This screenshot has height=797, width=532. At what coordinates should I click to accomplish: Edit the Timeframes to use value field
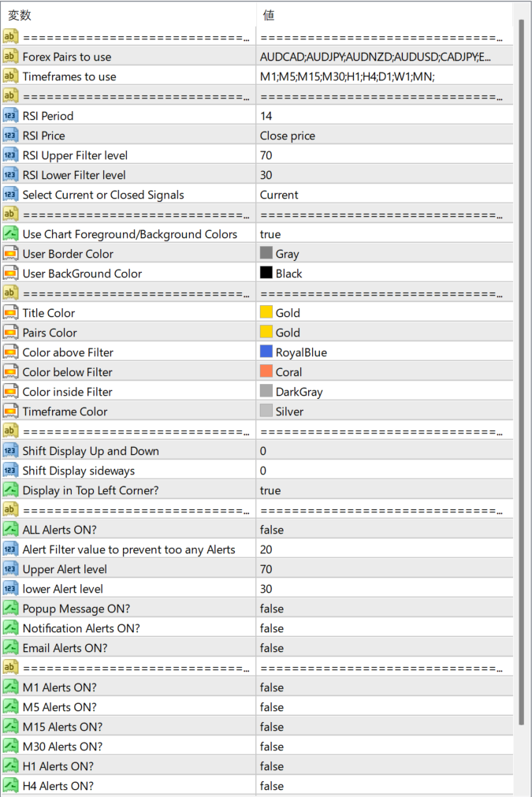click(x=385, y=76)
